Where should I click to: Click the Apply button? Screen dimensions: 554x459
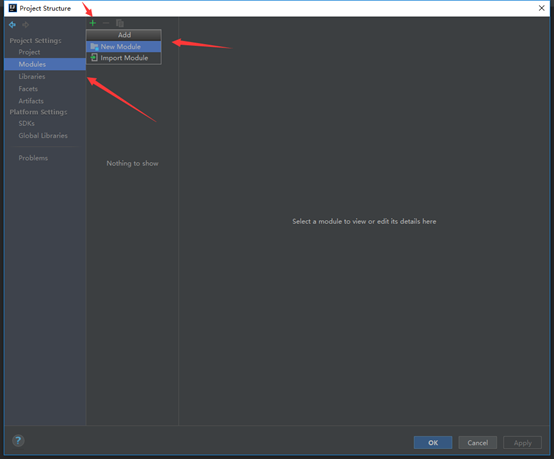(x=523, y=443)
